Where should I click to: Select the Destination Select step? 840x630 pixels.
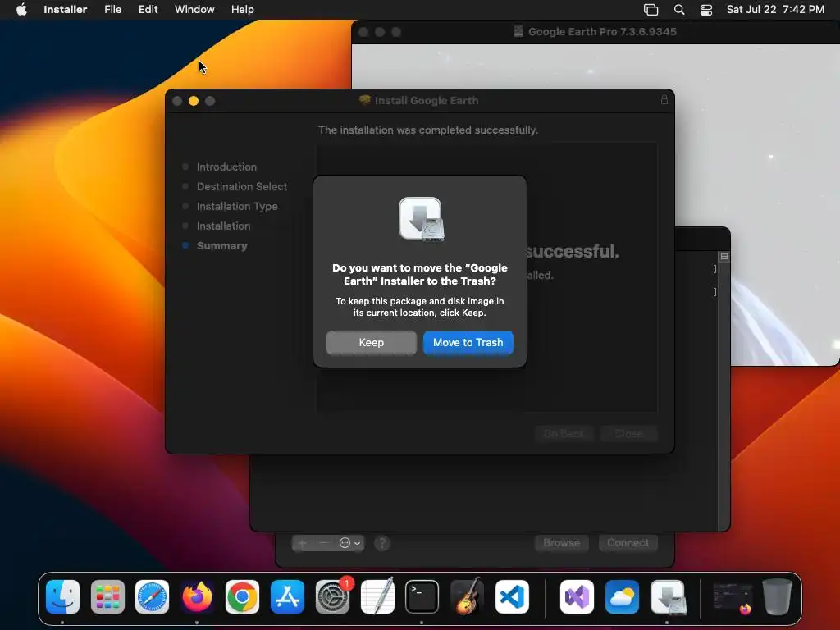pyautogui.click(x=242, y=186)
